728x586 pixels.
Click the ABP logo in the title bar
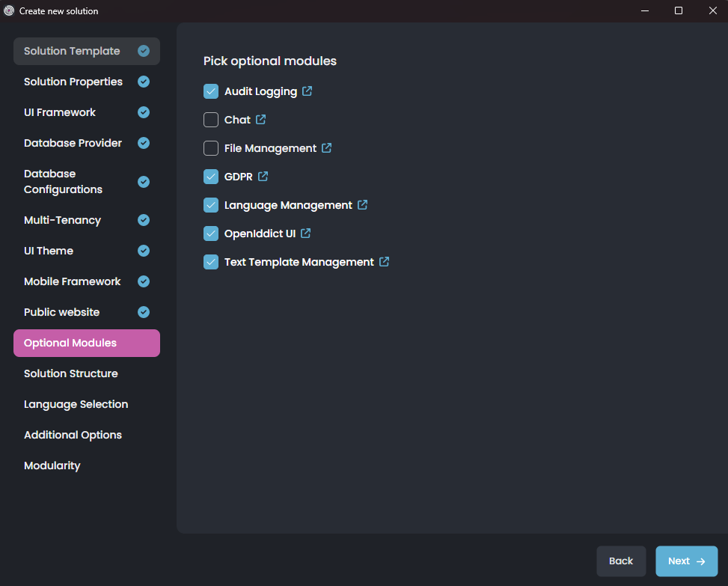click(x=10, y=10)
